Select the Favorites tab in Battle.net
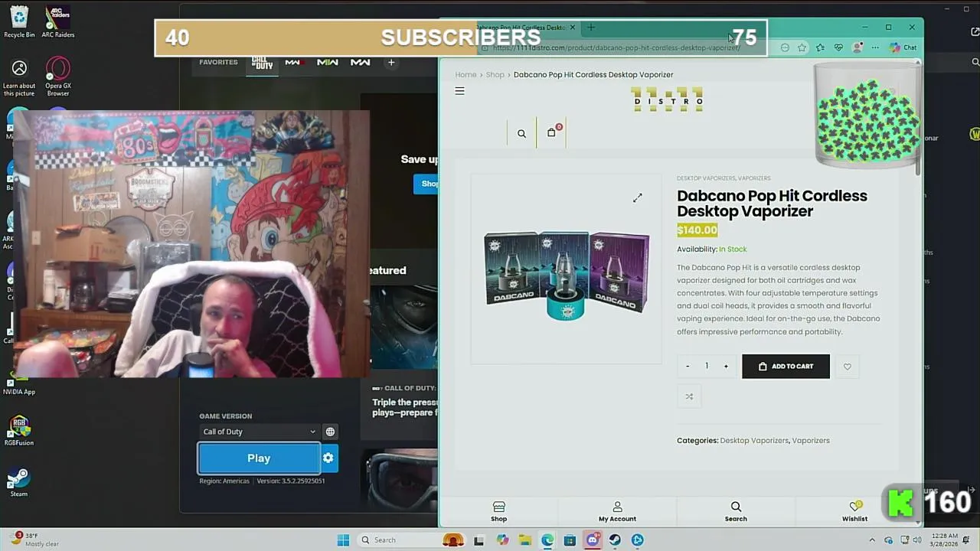 tap(218, 62)
